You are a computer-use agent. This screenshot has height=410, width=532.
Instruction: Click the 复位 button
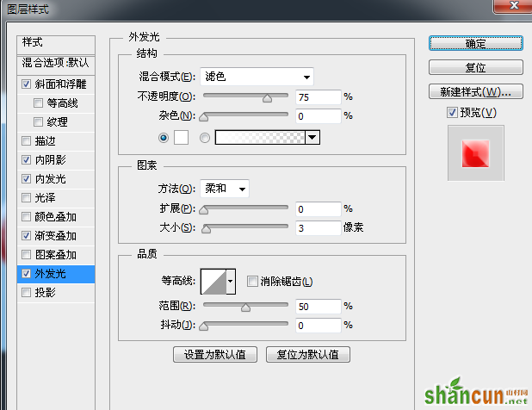pyautogui.click(x=476, y=67)
